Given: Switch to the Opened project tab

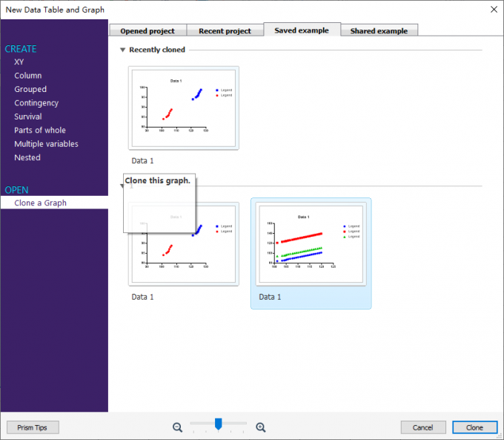Looking at the screenshot, I should tap(147, 31).
